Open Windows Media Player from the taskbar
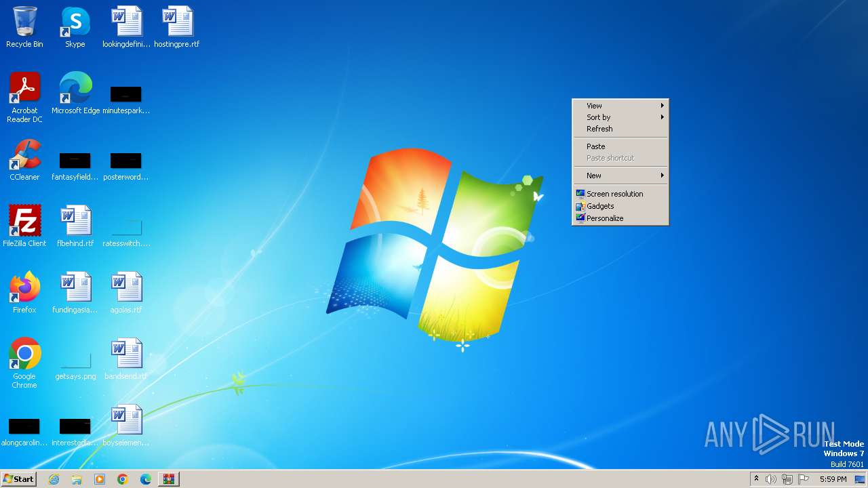 coord(100,479)
